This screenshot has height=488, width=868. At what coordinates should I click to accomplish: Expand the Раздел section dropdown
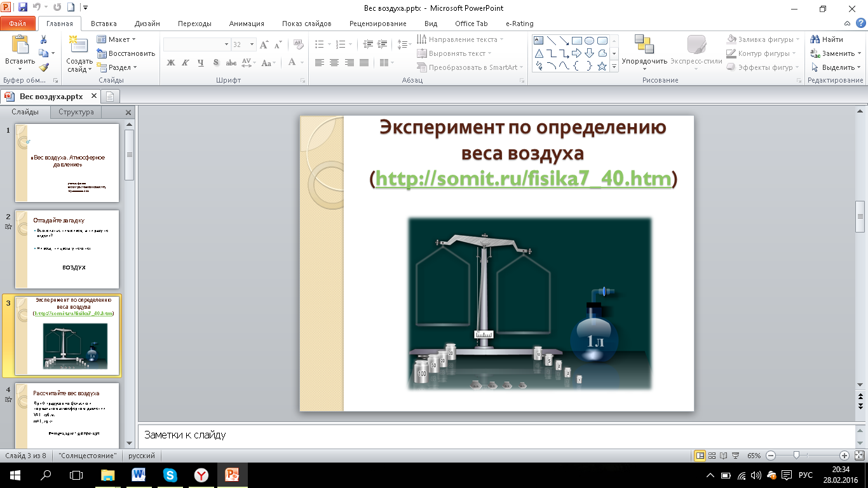tap(118, 67)
